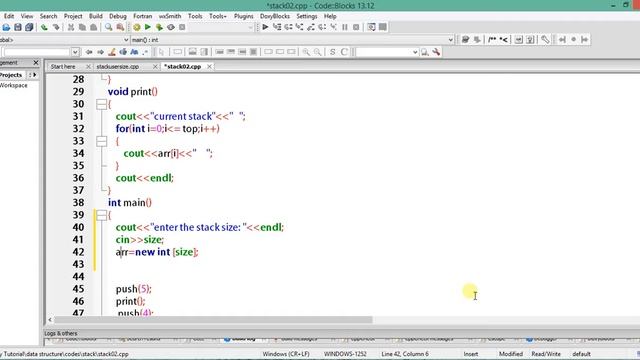Close the Management panel
Viewport: 640px width, 360px height.
coord(36,63)
